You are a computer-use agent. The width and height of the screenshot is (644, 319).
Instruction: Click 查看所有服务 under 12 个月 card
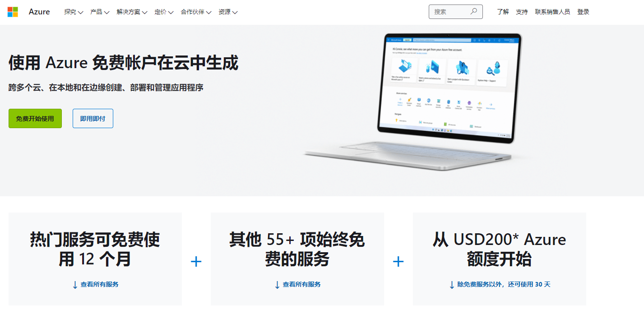click(100, 285)
